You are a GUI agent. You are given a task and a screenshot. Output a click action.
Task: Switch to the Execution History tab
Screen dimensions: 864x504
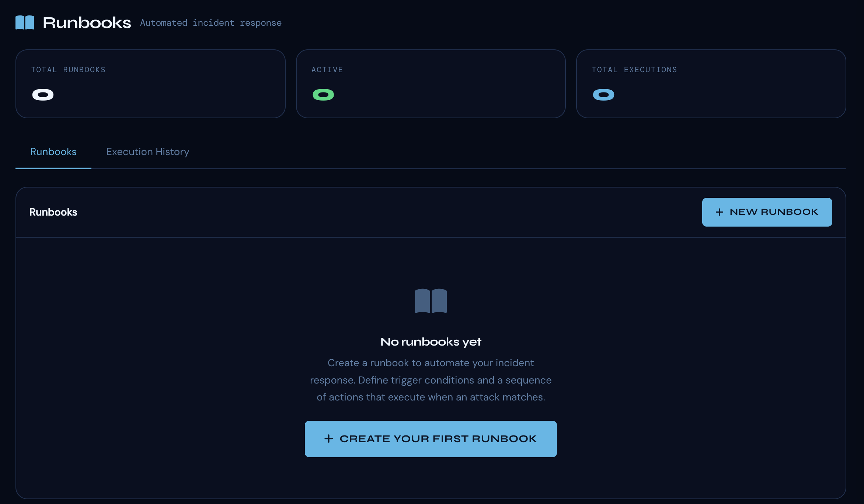[147, 152]
